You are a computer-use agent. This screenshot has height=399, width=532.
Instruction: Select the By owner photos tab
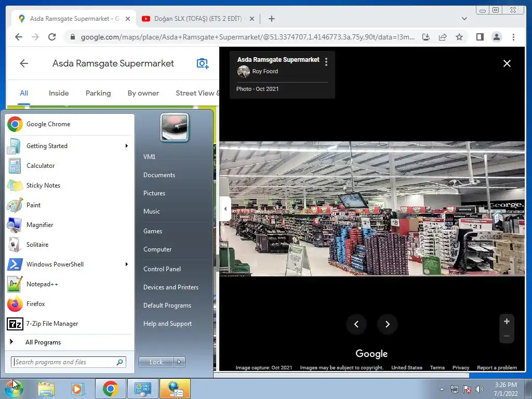pos(143,93)
